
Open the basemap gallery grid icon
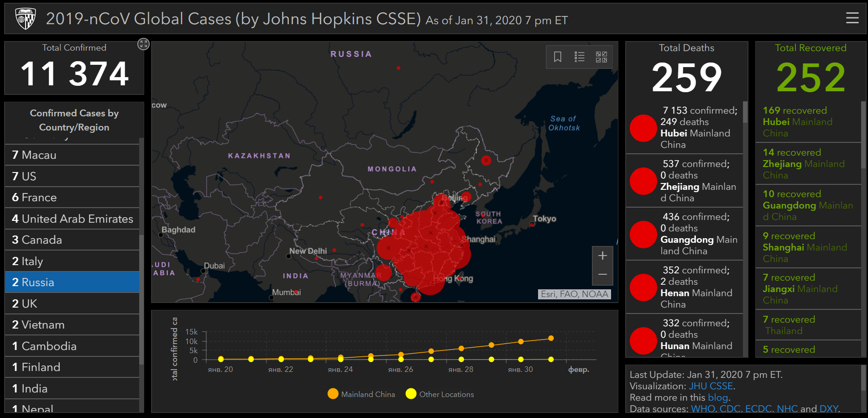pos(601,57)
